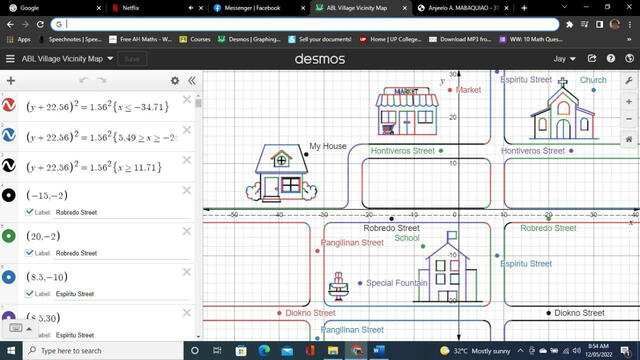Show hidden bookmarks overflow chevron
The height and width of the screenshot is (360, 640).
629,40
